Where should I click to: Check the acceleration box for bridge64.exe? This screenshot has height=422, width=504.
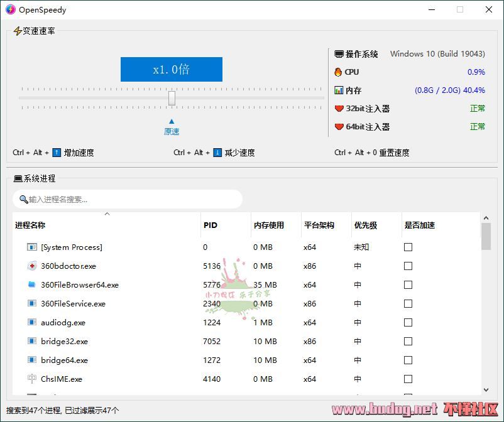(408, 360)
